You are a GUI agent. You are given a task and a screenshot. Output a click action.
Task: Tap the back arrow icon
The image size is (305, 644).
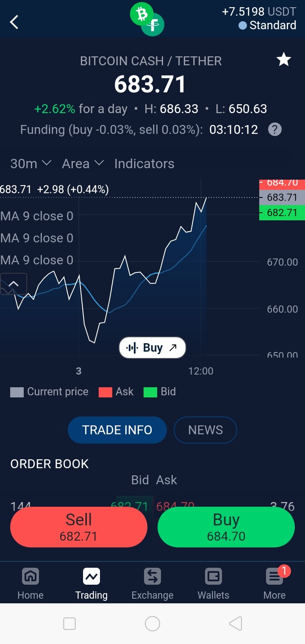pos(14,22)
